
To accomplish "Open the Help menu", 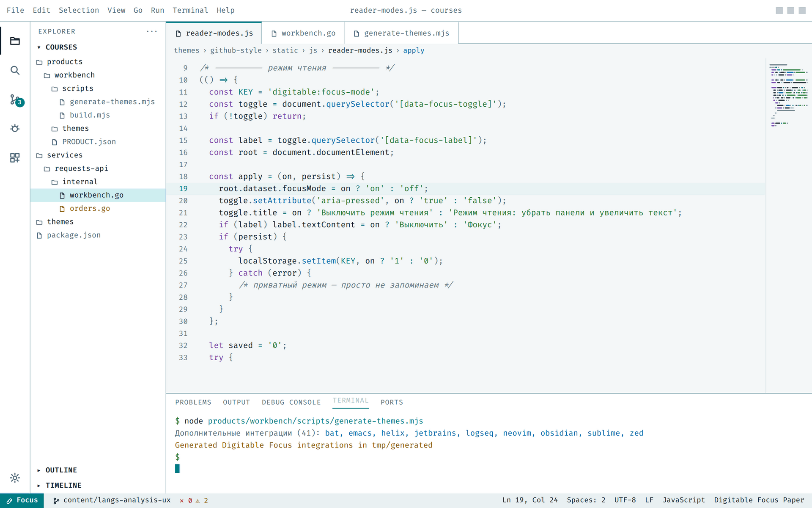I will (x=225, y=10).
